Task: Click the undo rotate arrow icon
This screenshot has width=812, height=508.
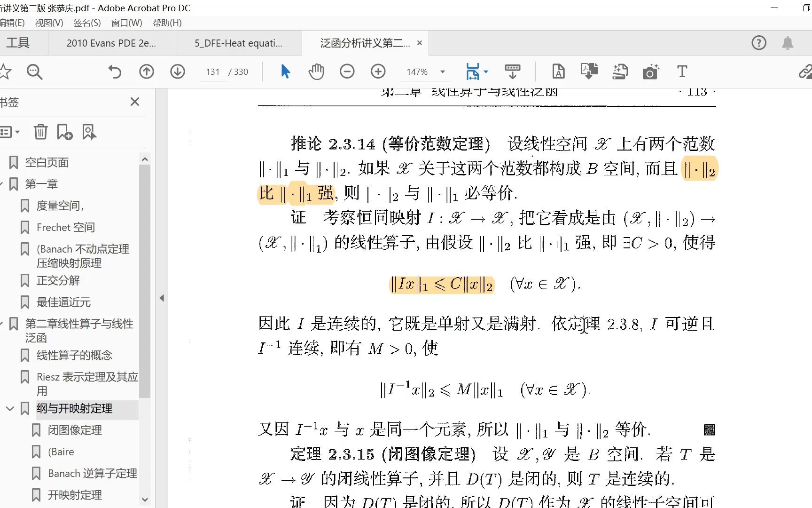Action: [115, 72]
